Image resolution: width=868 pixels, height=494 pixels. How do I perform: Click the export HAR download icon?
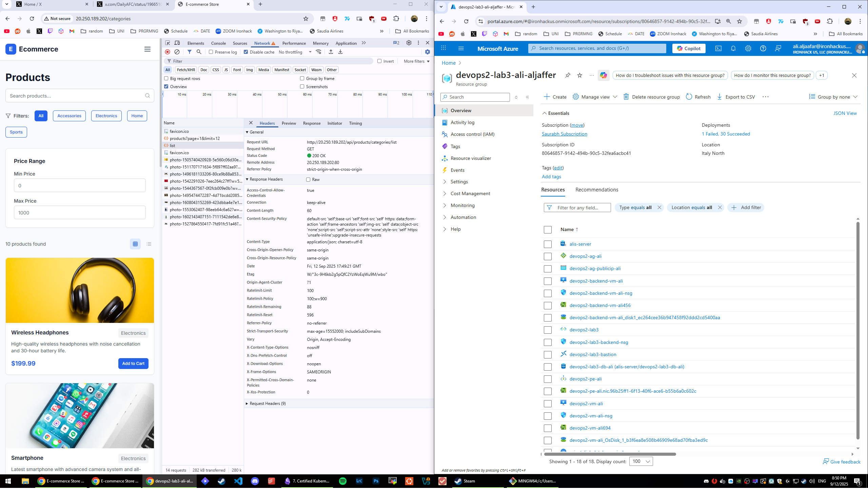[340, 52]
